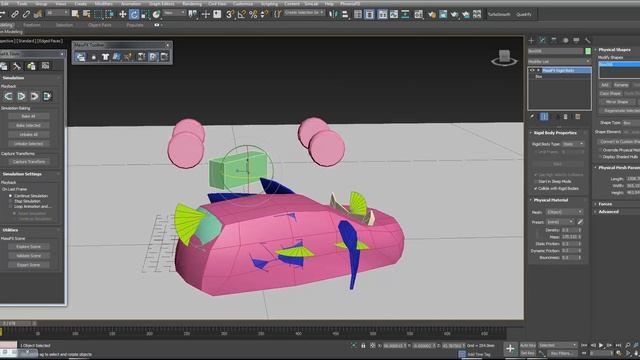Click the pencil icon next to Preset

[x=580, y=222]
